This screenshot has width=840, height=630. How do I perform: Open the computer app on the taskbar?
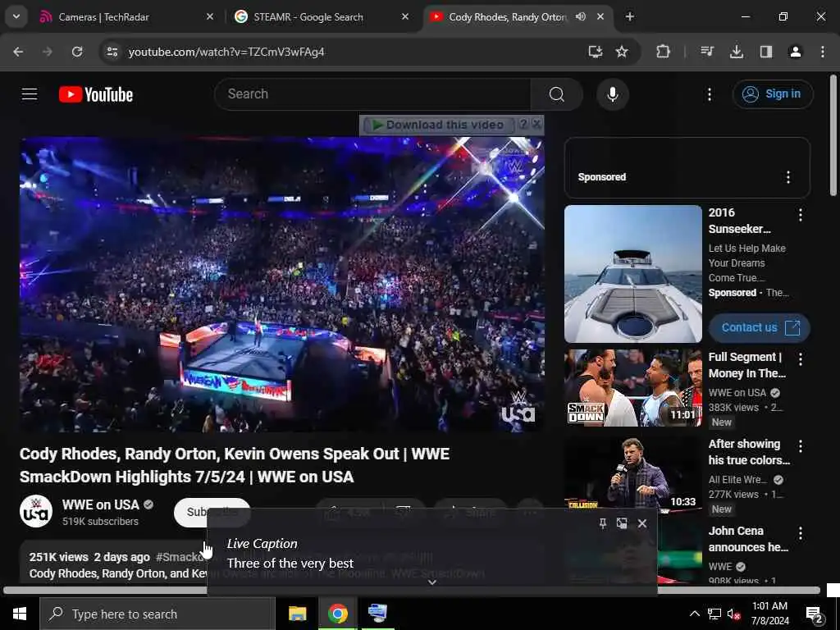[x=377, y=614]
